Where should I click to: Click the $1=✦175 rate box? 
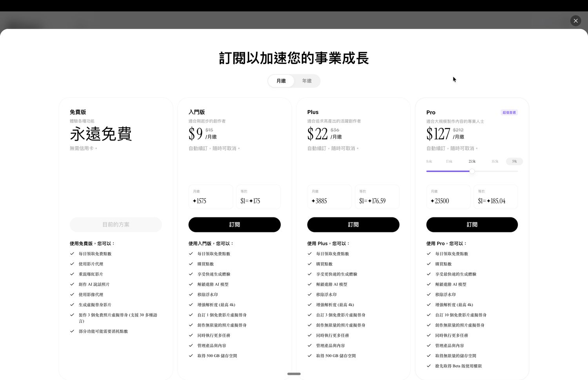tap(258, 197)
